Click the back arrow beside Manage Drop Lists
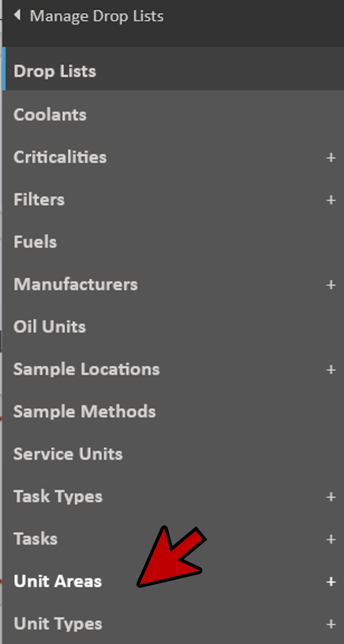344x644 pixels. (x=18, y=15)
